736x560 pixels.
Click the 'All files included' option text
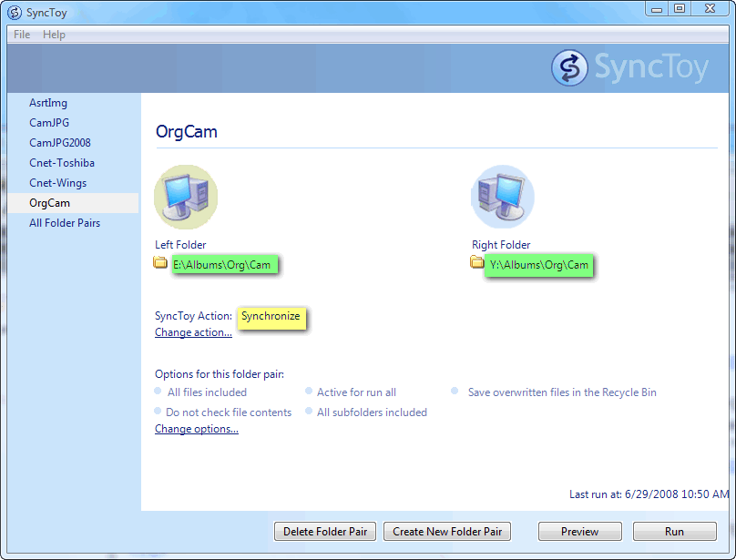tap(207, 392)
